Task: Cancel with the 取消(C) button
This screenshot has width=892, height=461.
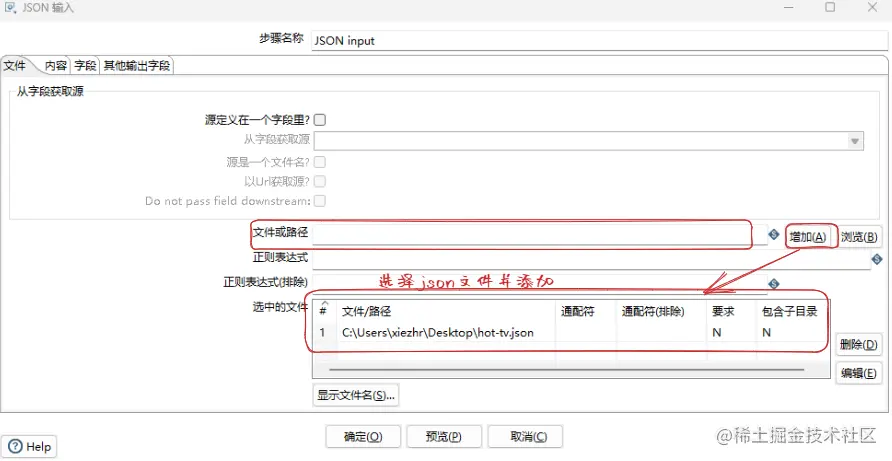Action: 525,437
